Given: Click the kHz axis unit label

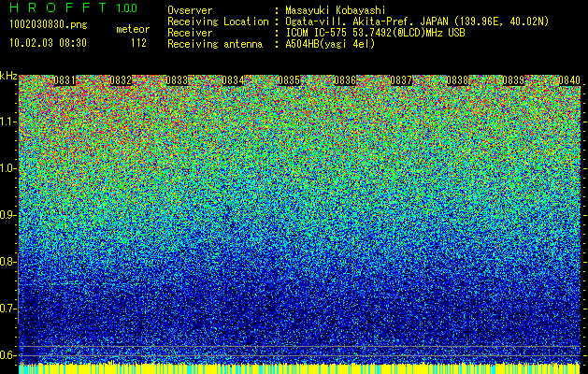Looking at the screenshot, I should pyautogui.click(x=8, y=76).
